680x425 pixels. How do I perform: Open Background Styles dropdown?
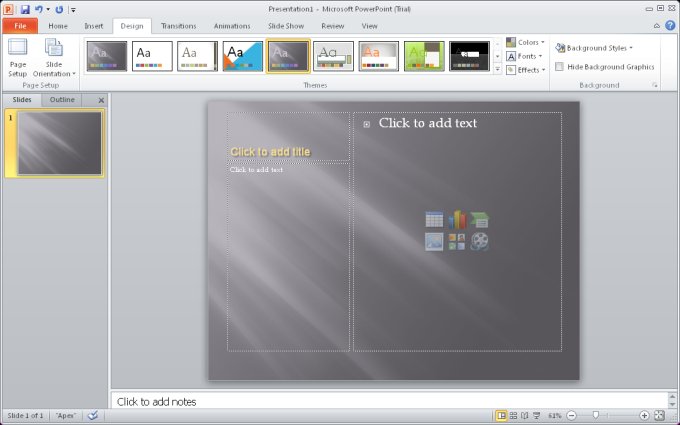coord(594,48)
